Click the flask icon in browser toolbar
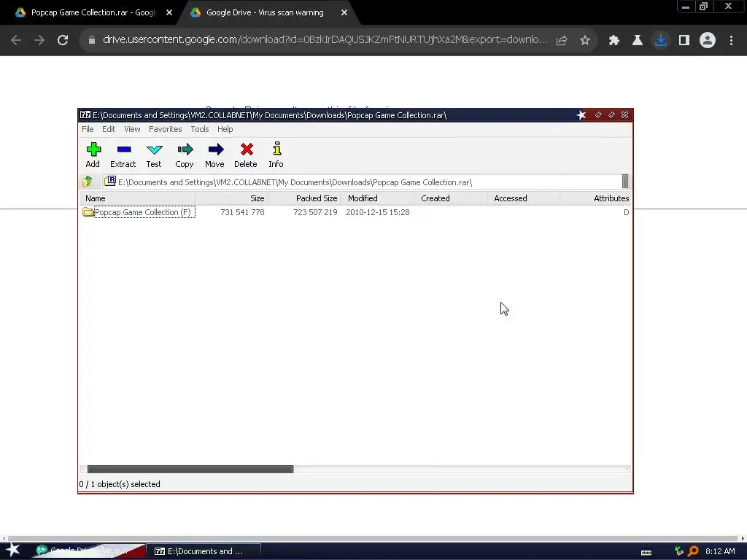Viewport: 747px width, 560px height. [638, 41]
